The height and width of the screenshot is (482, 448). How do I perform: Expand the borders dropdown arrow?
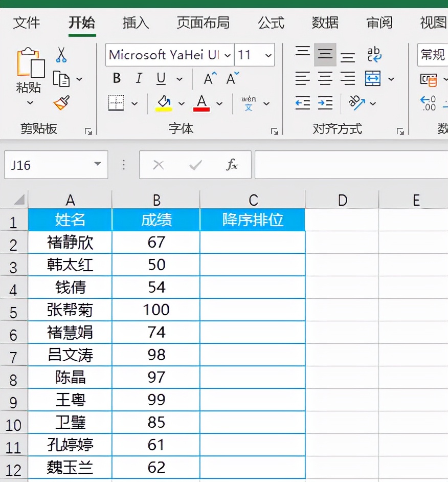pos(135,103)
